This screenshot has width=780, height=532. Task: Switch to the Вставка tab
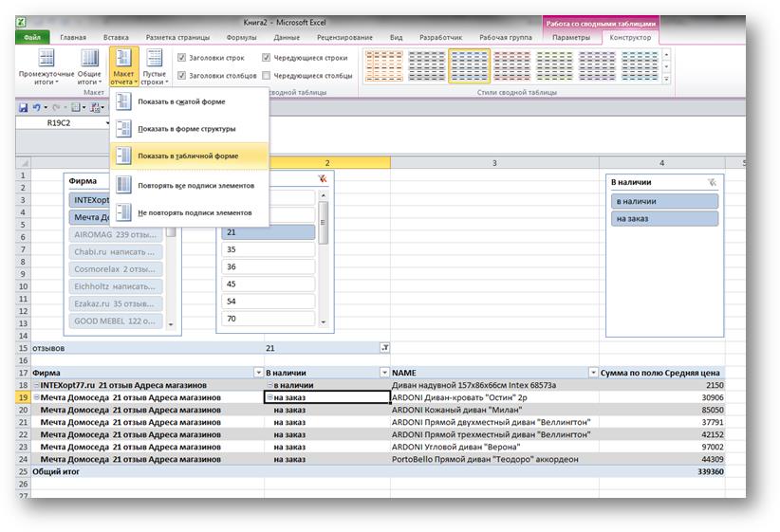click(x=116, y=37)
